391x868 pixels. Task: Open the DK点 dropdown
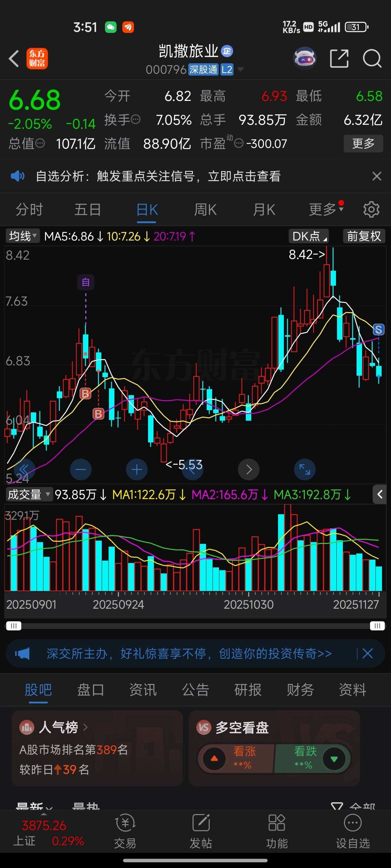click(309, 236)
